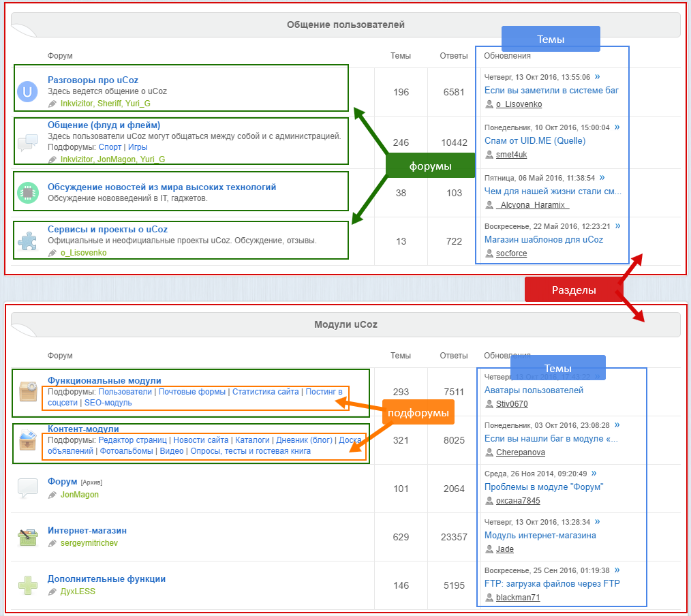Open topic Магазин шаблонов для uCoz
Viewport: 691px width, 616px height.
(x=543, y=239)
